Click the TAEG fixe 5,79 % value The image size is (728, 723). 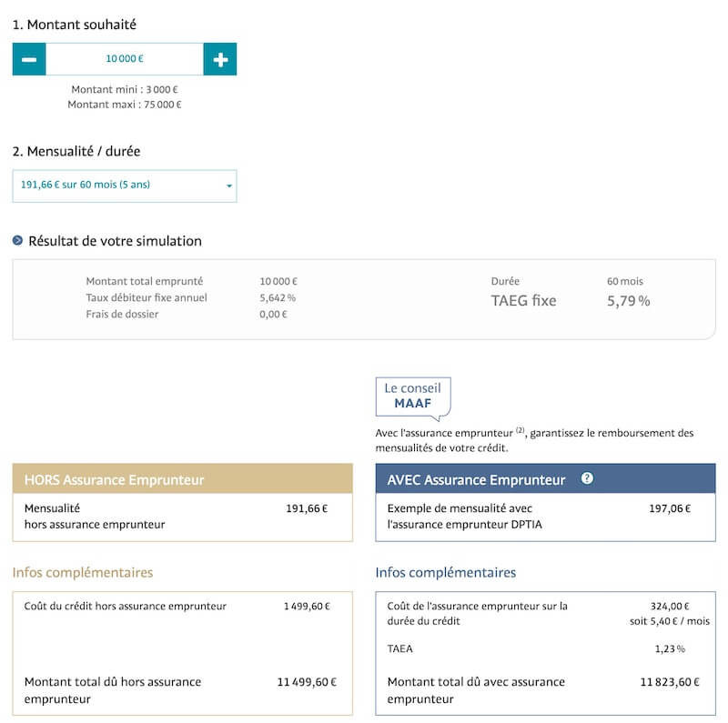point(628,301)
